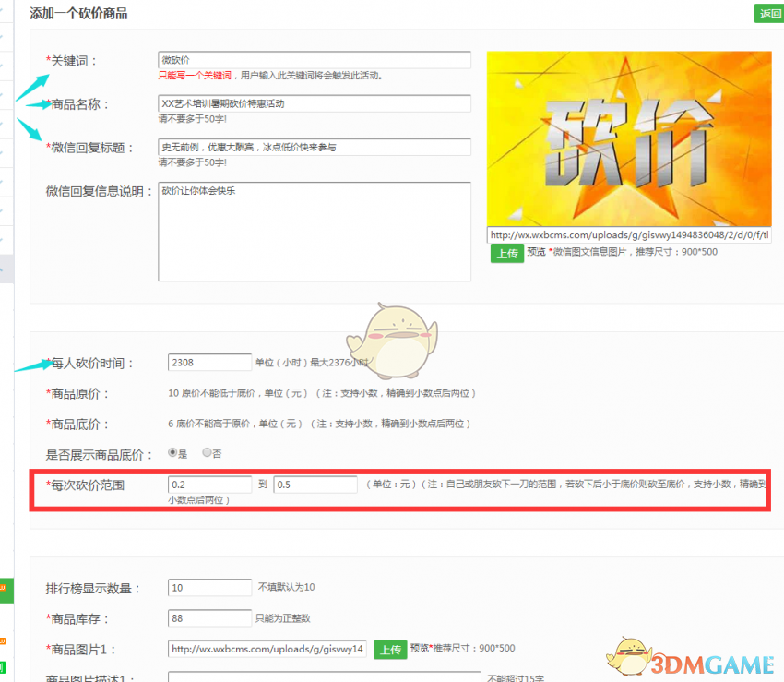Select 是 to show the product floor price
The height and width of the screenshot is (682, 784).
(x=172, y=451)
